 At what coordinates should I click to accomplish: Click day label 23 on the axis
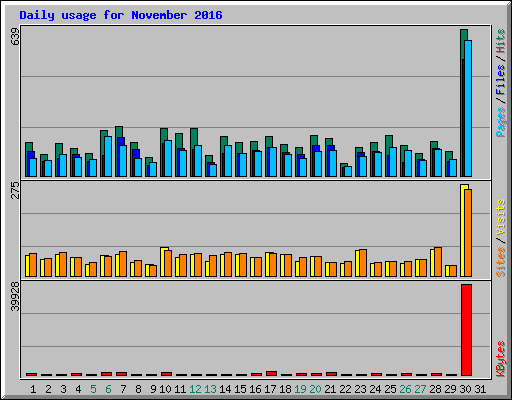pyautogui.click(x=360, y=389)
